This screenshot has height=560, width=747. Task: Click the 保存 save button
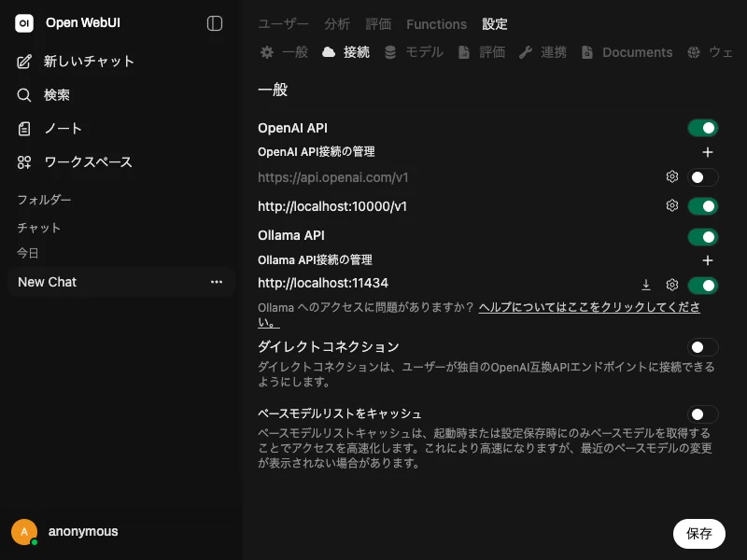[x=698, y=534]
